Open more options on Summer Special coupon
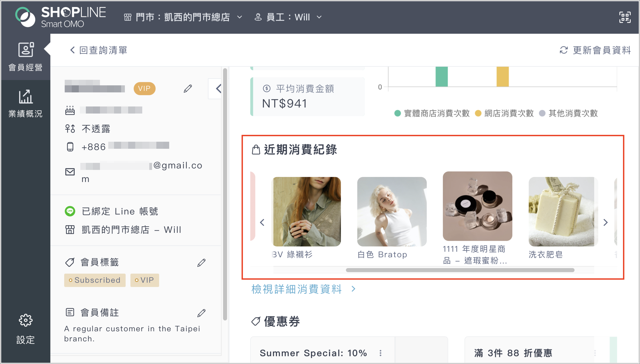 pos(381,353)
